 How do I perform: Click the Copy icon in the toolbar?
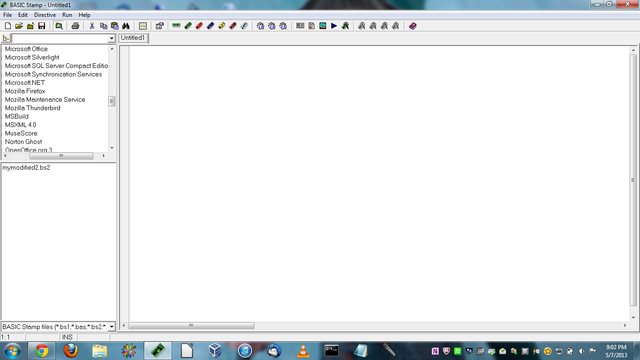(x=103, y=26)
